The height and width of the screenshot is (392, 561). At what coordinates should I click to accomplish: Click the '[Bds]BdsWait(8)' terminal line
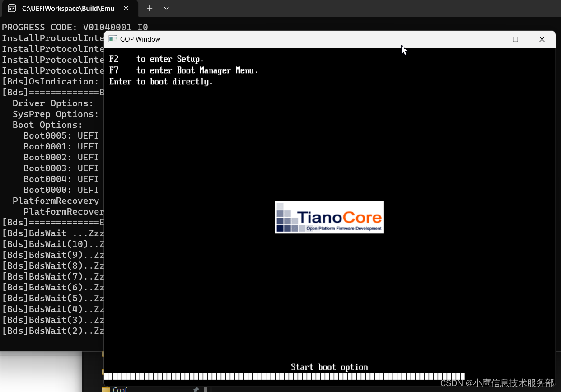[x=53, y=266]
